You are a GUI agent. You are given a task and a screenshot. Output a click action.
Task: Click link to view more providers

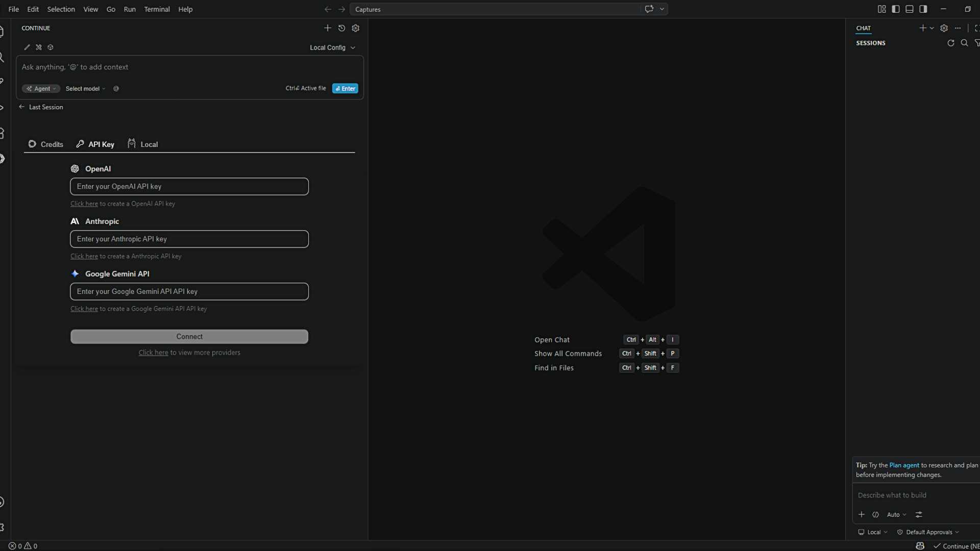pos(153,353)
